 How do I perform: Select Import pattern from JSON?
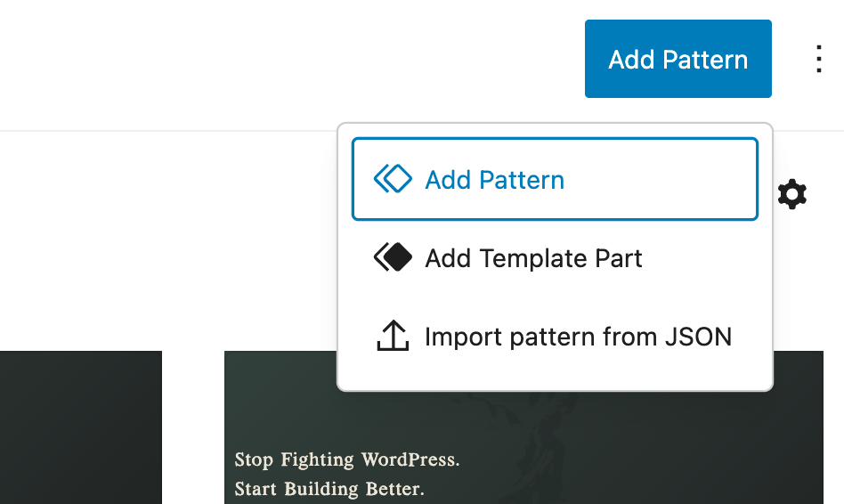pyautogui.click(x=554, y=337)
